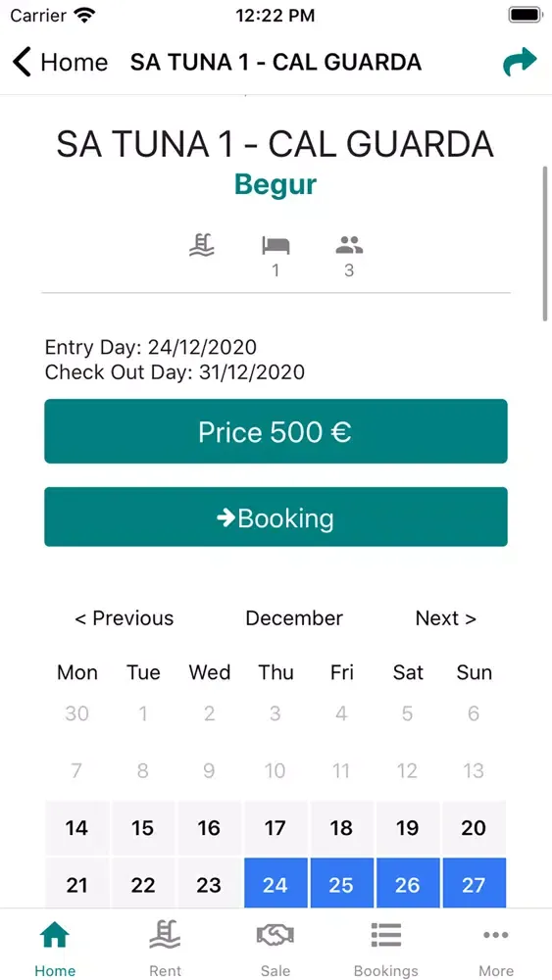Go to the Previous month in calendar
Viewport: 552px width, 980px height.
pyautogui.click(x=125, y=618)
